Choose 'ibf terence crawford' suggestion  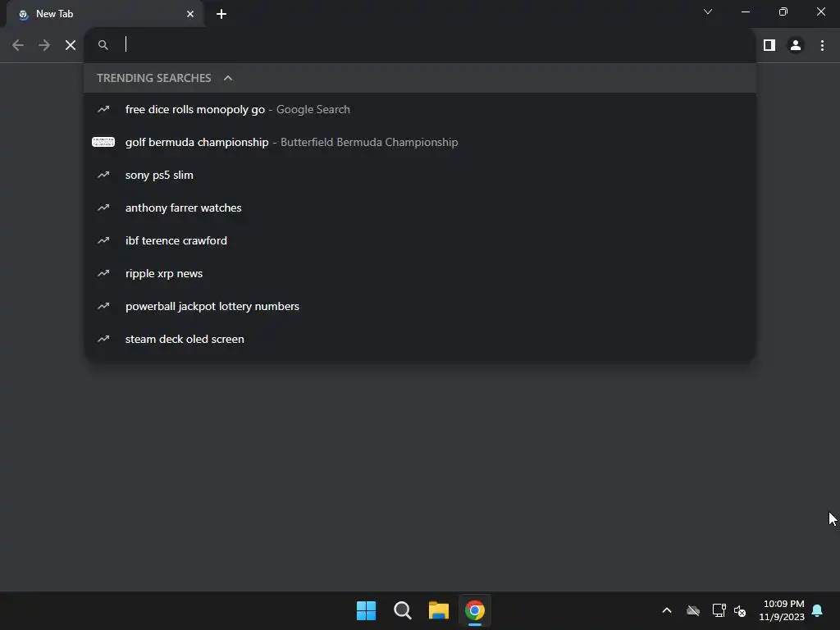click(420, 240)
